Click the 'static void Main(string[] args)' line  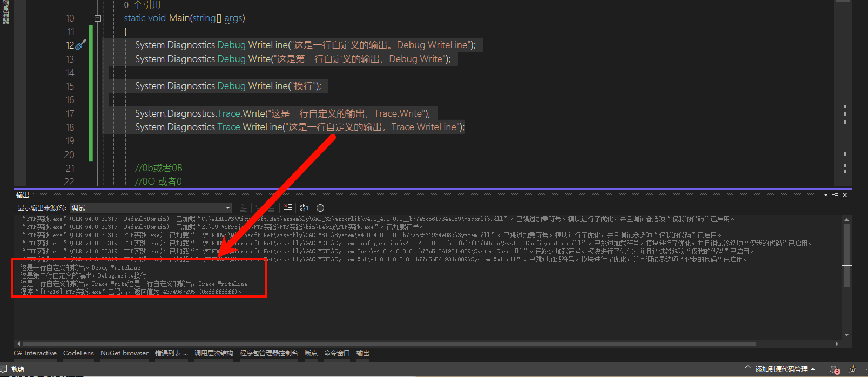tap(184, 18)
